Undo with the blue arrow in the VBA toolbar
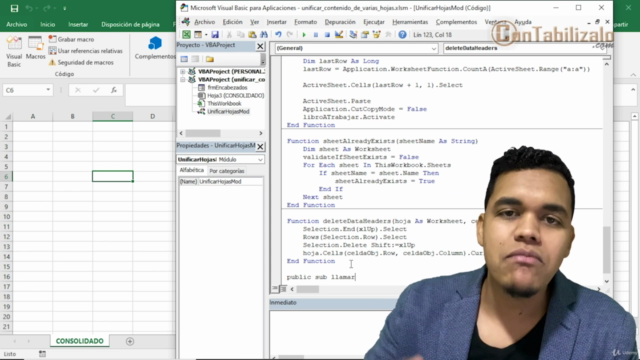Viewport: 640px width, 360px height. [278, 35]
